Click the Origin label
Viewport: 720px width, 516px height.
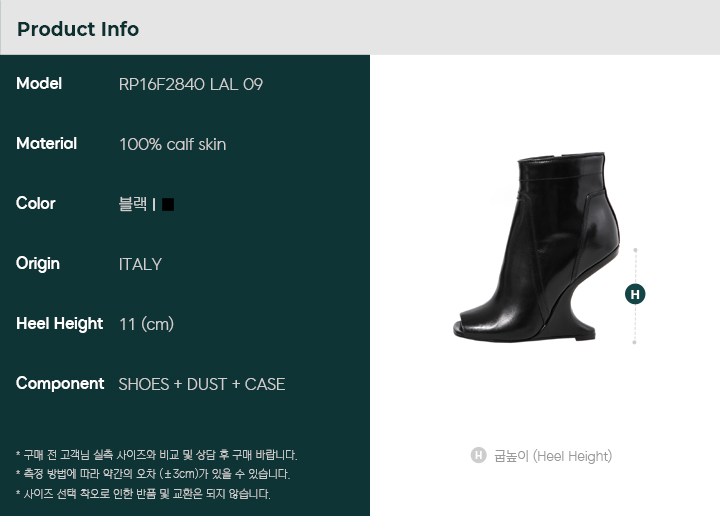pyautogui.click(x=38, y=264)
